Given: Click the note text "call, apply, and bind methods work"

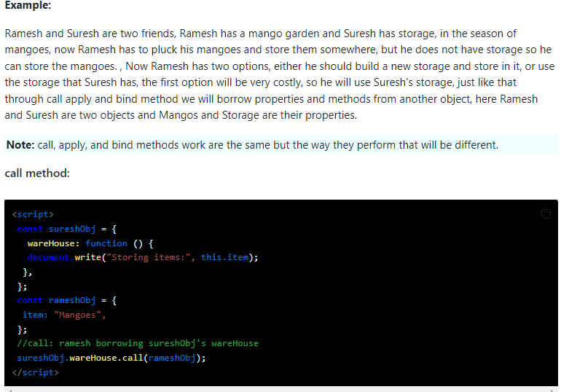Looking at the screenshot, I should (x=267, y=145).
